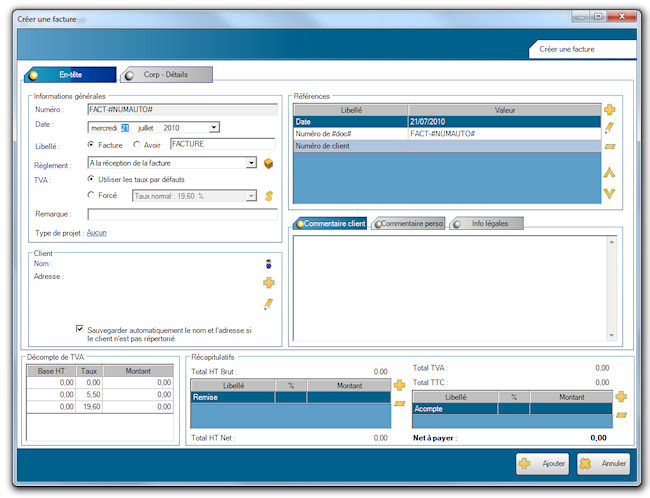This screenshot has height=498, width=650.
Task: Add a Remise line with plus icon
Action: 400,385
